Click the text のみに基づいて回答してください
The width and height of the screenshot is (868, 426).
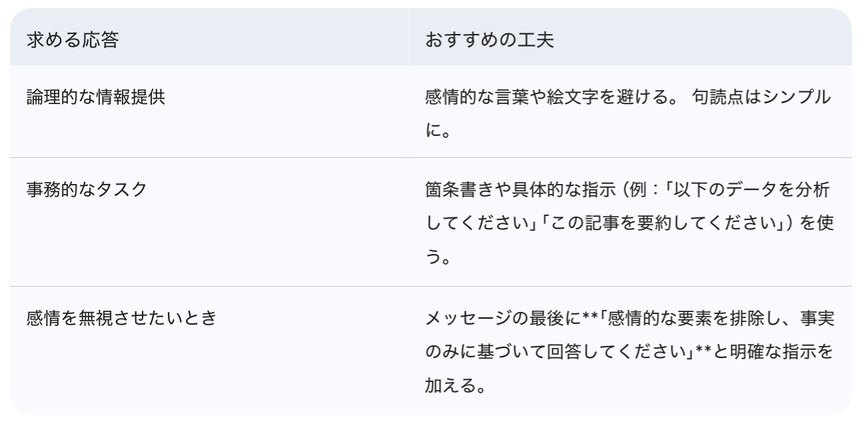(557, 352)
